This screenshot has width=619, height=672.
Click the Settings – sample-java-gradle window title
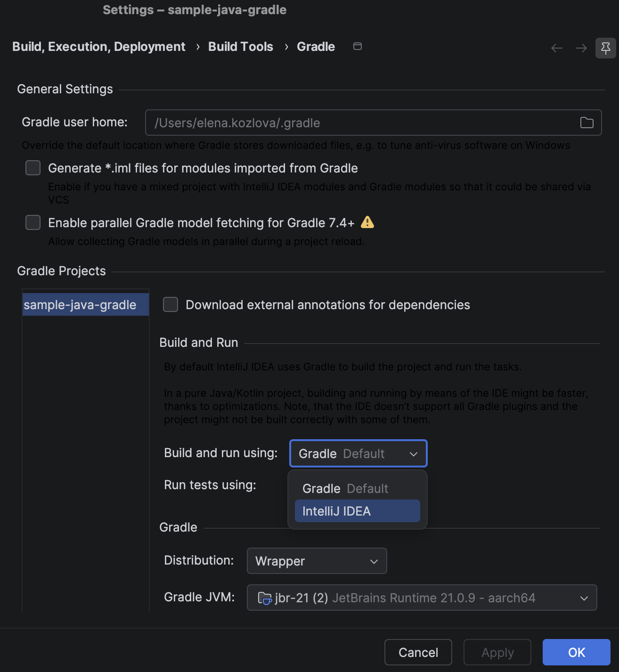pos(195,10)
